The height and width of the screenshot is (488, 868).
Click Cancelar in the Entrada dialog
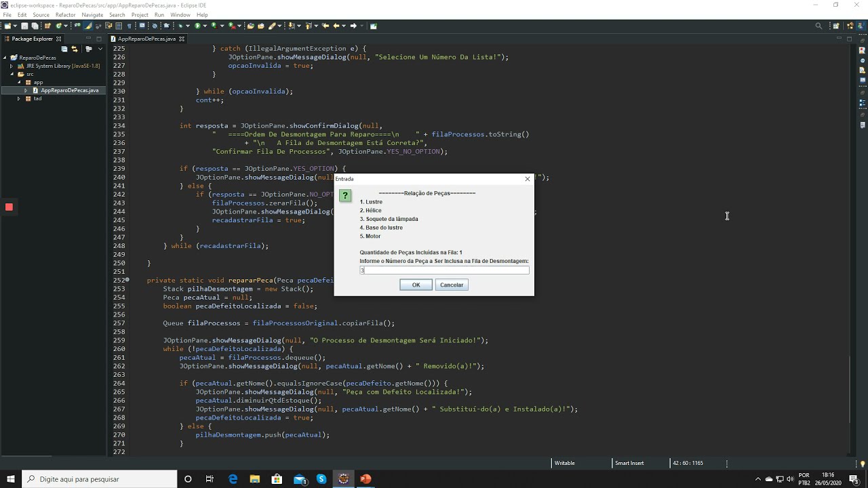tap(452, 285)
